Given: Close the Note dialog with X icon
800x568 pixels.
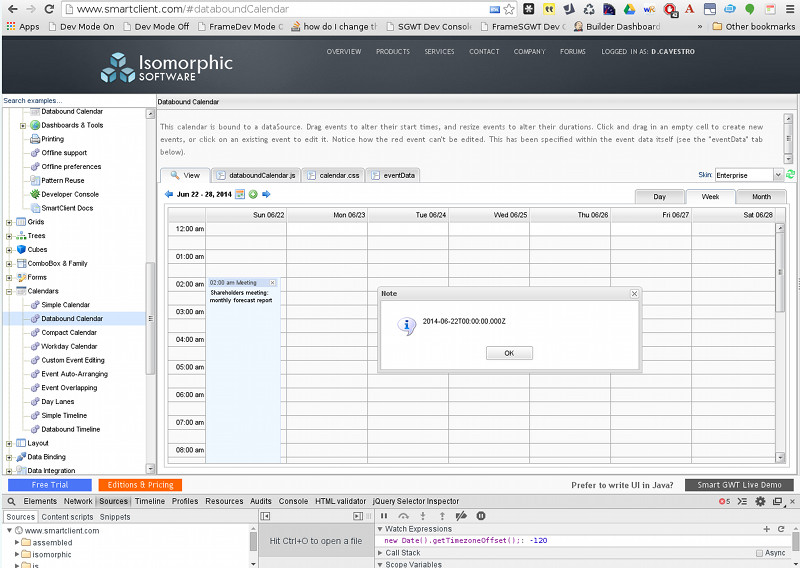Looking at the screenshot, I should tap(634, 293).
